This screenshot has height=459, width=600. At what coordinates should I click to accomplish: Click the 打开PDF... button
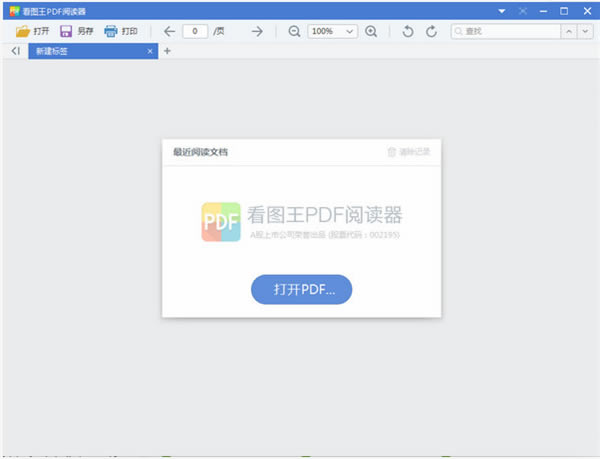[301, 289]
